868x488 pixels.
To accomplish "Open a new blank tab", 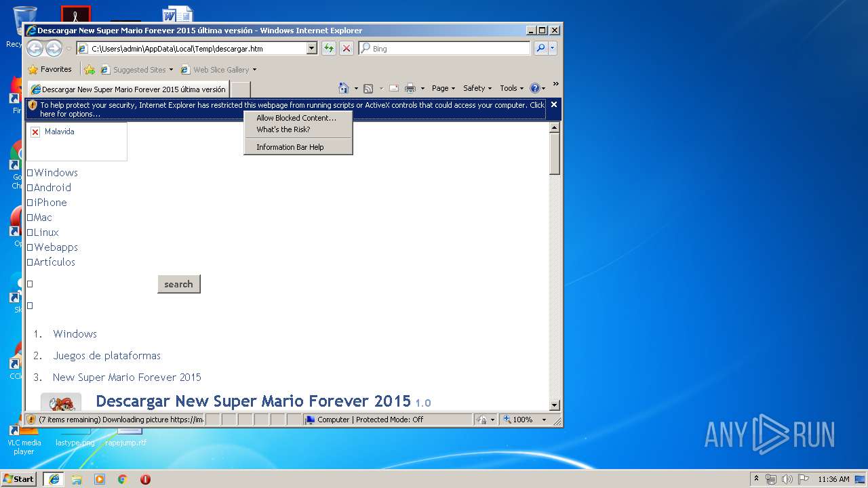I will pos(241,89).
